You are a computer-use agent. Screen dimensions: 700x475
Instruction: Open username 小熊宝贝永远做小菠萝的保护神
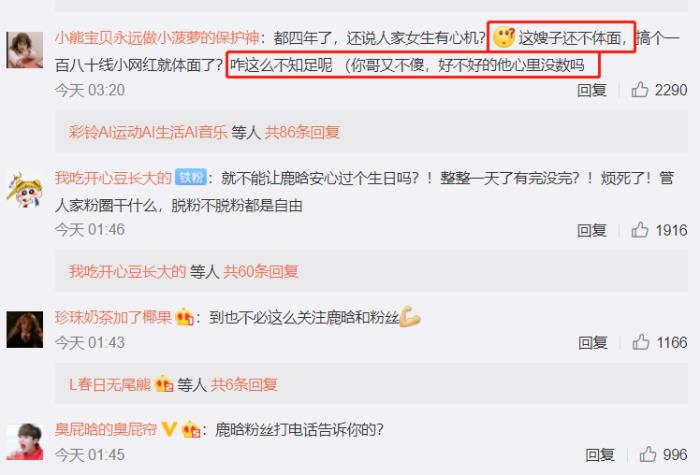[x=157, y=38]
